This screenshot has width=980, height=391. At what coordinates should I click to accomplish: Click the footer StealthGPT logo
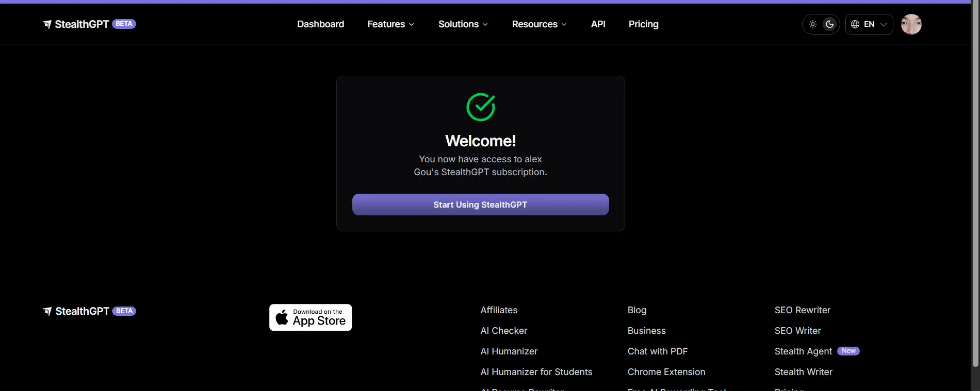89,311
